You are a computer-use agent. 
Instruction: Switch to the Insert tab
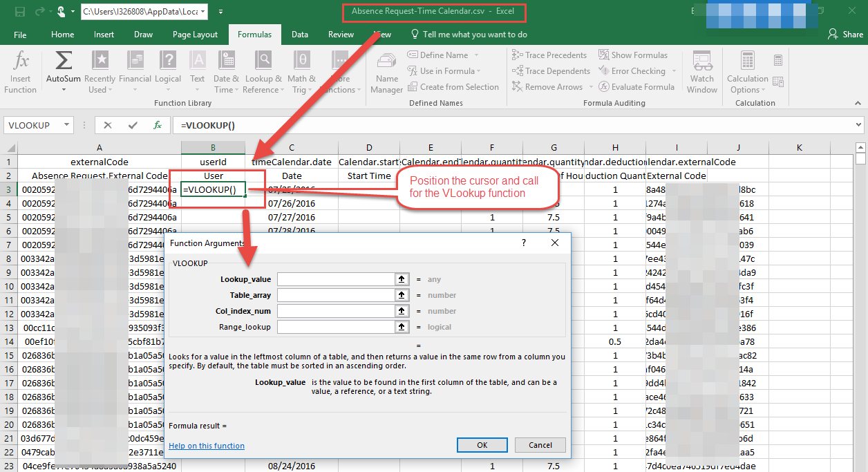pyautogui.click(x=104, y=35)
